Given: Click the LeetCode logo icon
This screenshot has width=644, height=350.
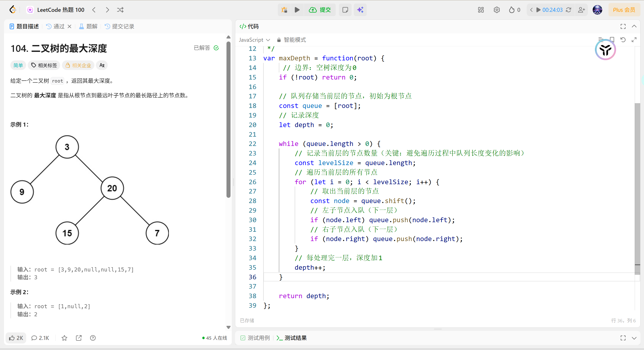Looking at the screenshot, I should click(13, 10).
